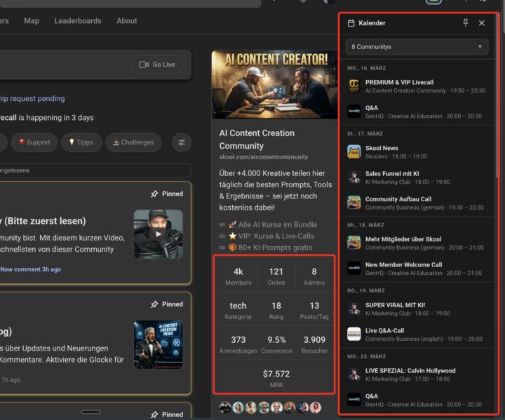Click the calendar icon beside Kalender
Viewport: 505px width, 420px height.
click(x=351, y=23)
